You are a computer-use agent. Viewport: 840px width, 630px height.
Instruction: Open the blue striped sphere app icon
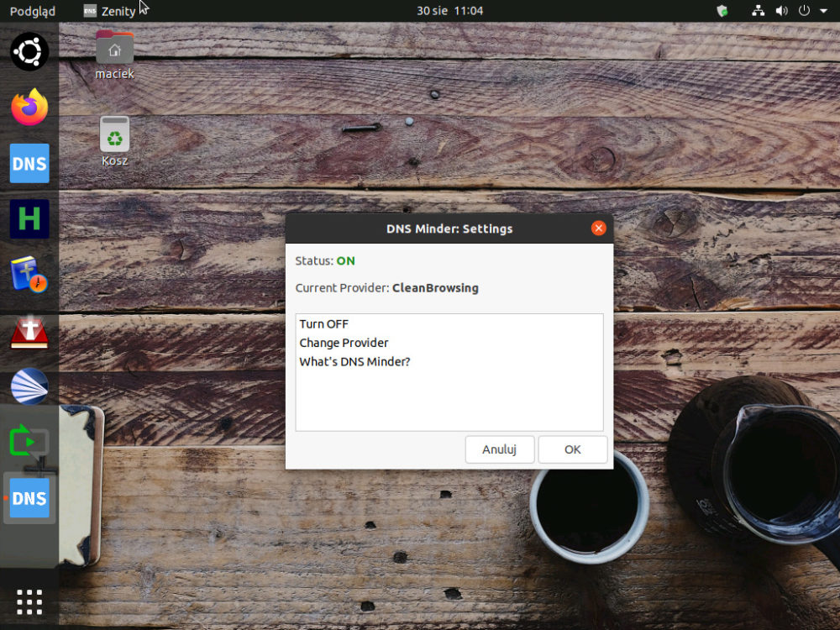pyautogui.click(x=29, y=386)
